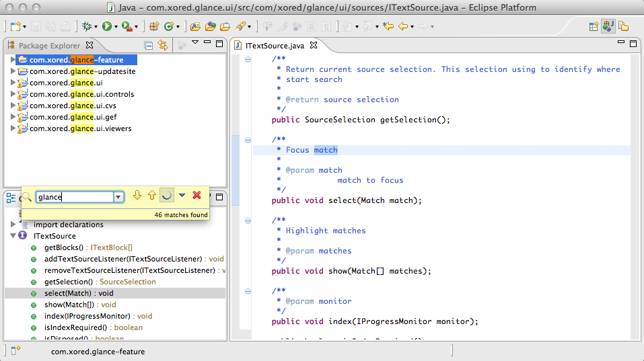Open Glance settings blue dropdown arrow
The width and height of the screenshot is (644, 361).
(182, 195)
